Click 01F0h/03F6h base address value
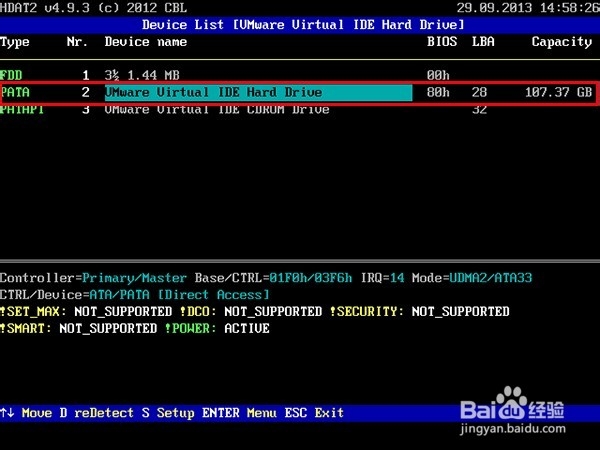Screen dimensions: 600x450 (x=310, y=278)
